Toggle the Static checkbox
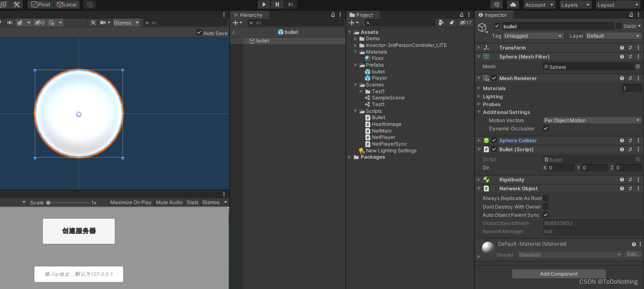Image resolution: width=644 pixels, height=289 pixels. [x=619, y=26]
